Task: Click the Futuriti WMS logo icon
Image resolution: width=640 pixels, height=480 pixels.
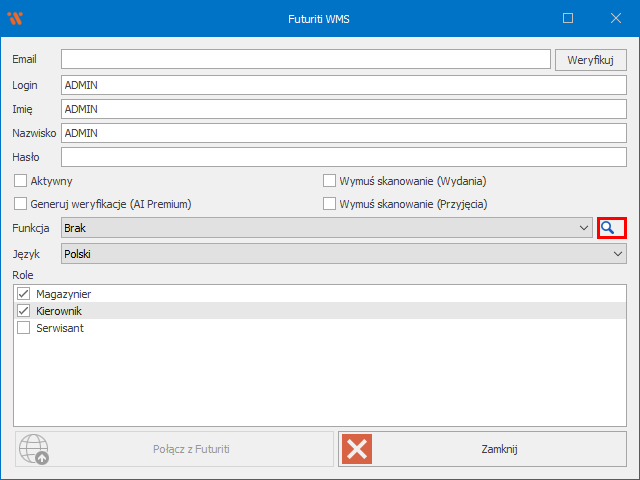Action: coord(15,18)
